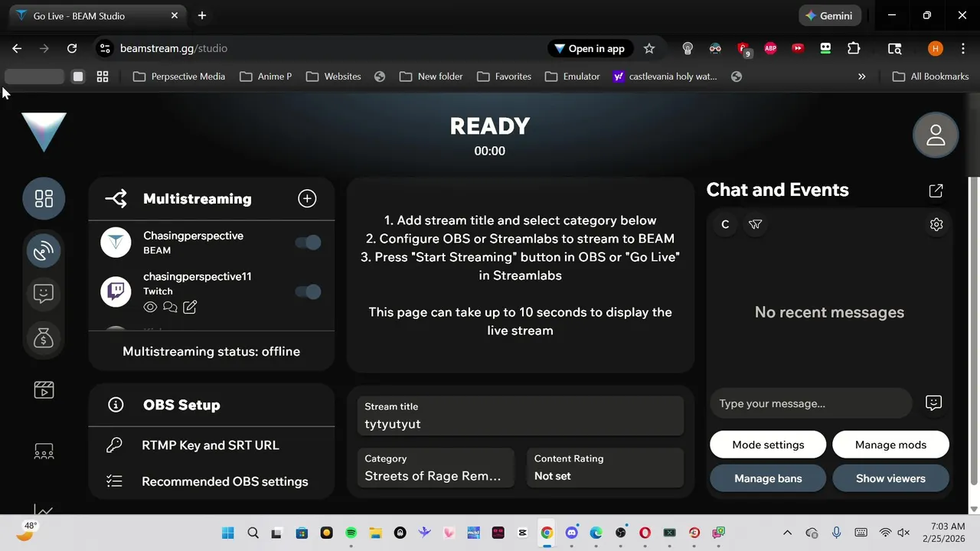The height and width of the screenshot is (551, 980).
Task: Open the user profile avatar
Action: [x=936, y=135]
